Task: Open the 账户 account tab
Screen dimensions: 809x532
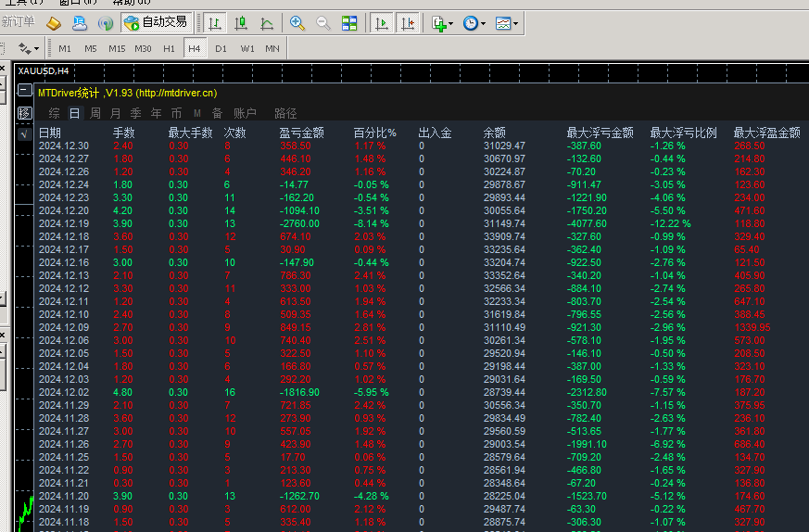Action: click(x=245, y=113)
